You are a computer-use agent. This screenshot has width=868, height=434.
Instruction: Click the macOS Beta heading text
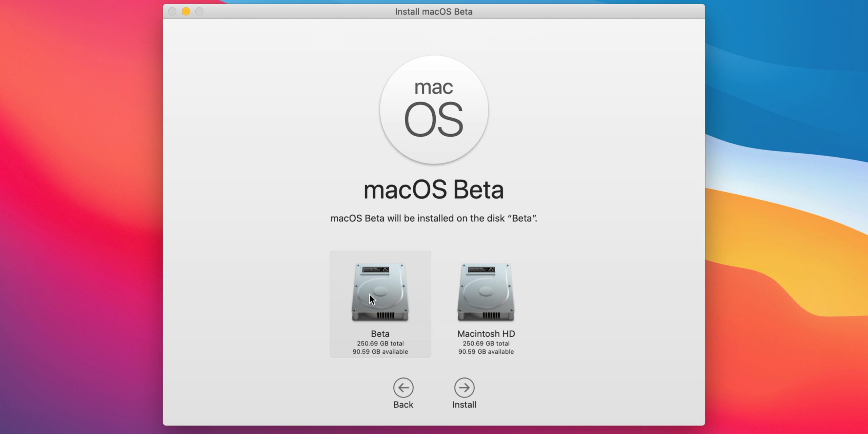click(x=434, y=189)
